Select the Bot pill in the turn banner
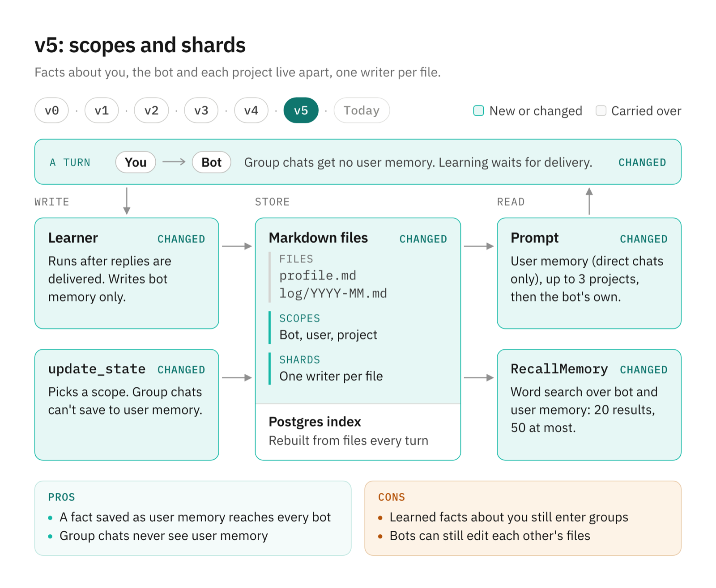 click(211, 162)
